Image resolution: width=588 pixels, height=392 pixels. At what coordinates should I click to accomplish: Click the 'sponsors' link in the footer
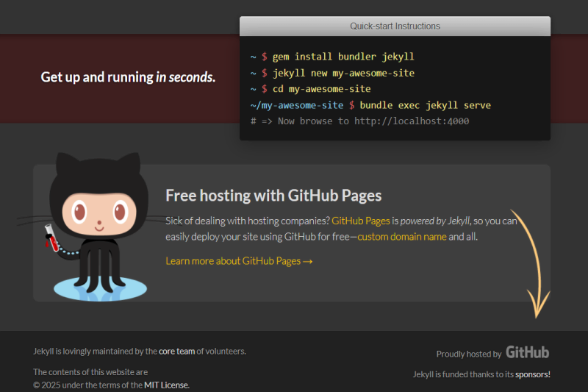[x=532, y=374]
